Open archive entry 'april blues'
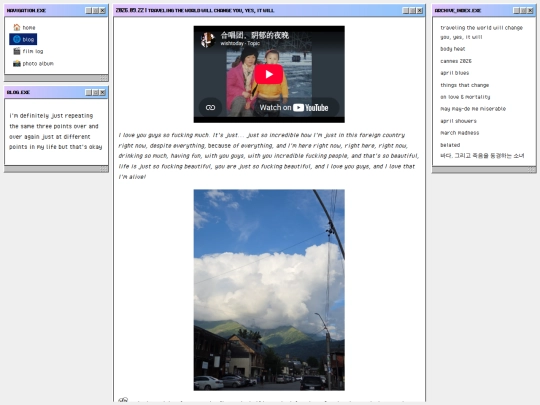This screenshot has width=540, height=405. (455, 73)
